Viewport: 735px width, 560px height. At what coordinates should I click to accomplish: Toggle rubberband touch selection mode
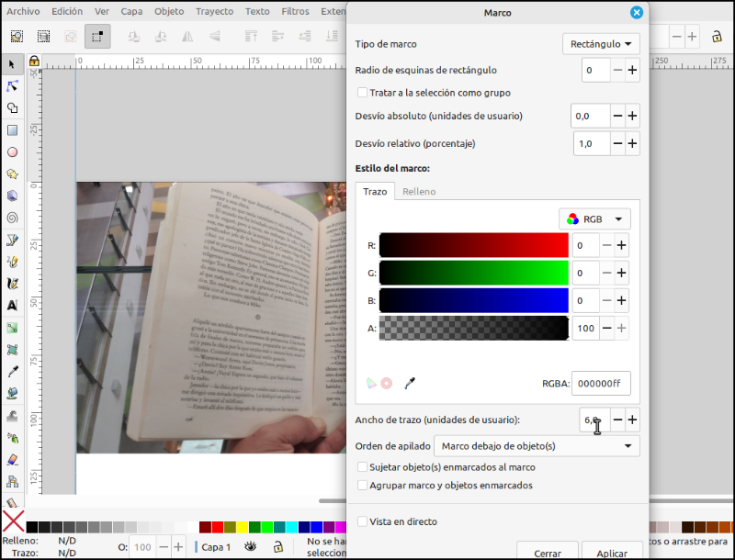97,36
